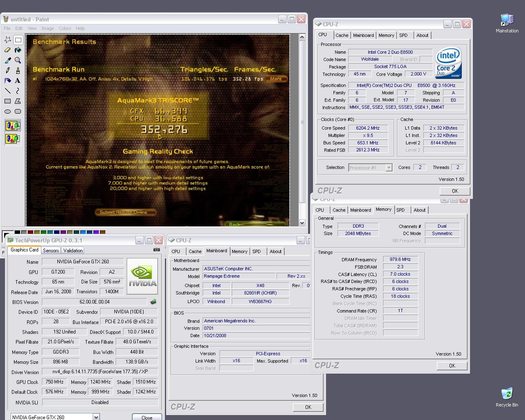Click the NVIDIA logo in GPU-Z
Image resolution: width=525 pixels, height=420 pixels.
click(142, 276)
